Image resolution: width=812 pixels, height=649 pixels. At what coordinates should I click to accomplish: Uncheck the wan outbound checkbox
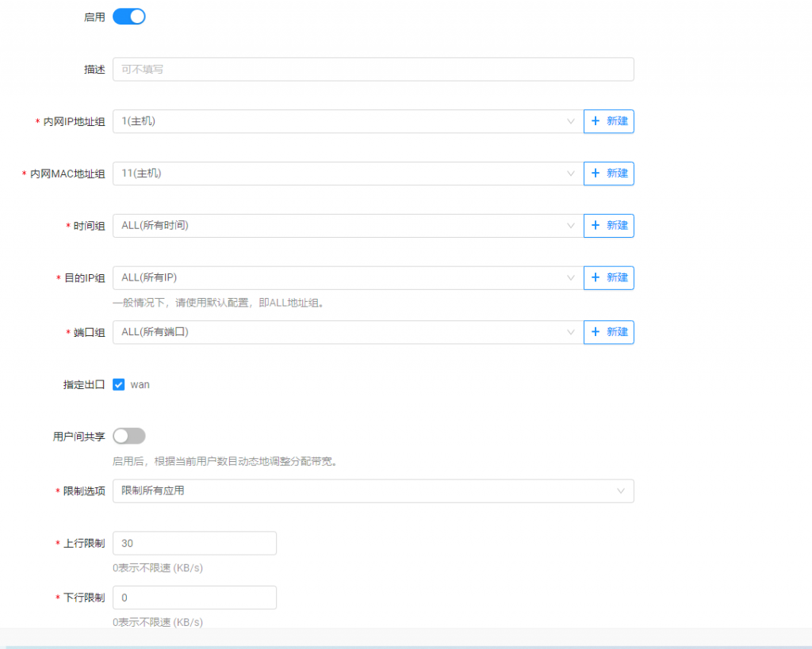[x=119, y=384]
